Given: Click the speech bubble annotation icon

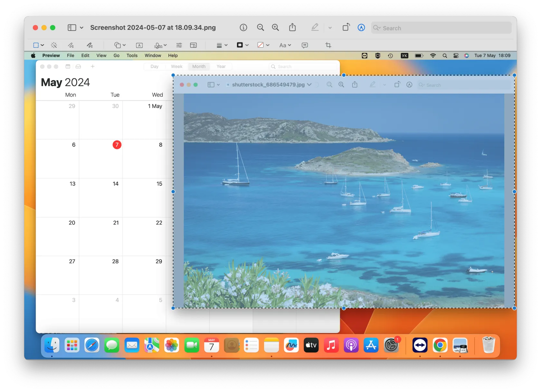Looking at the screenshot, I should 305,45.
